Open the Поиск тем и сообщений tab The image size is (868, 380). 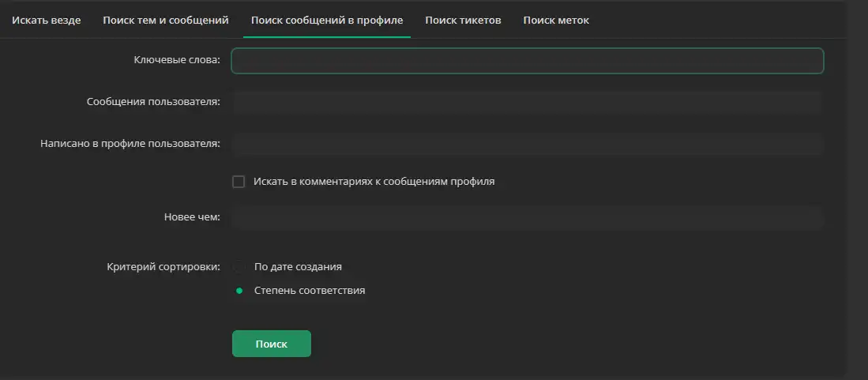tap(166, 21)
